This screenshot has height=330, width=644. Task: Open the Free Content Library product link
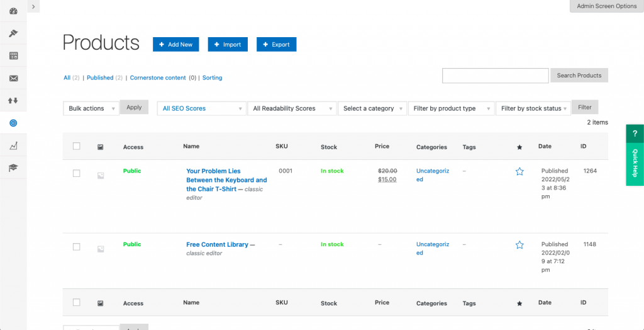pos(217,244)
